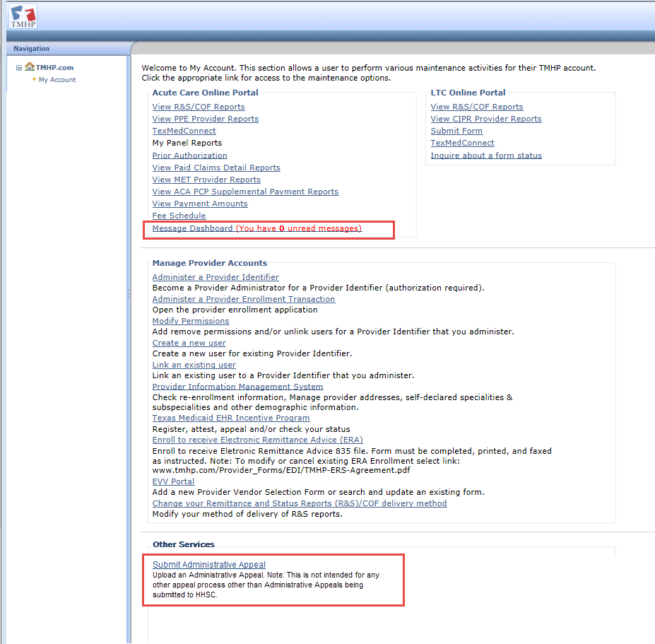Screen dimensions: 655x644
Task: Click Manage Provider Accounts heading
Action: pos(209,263)
